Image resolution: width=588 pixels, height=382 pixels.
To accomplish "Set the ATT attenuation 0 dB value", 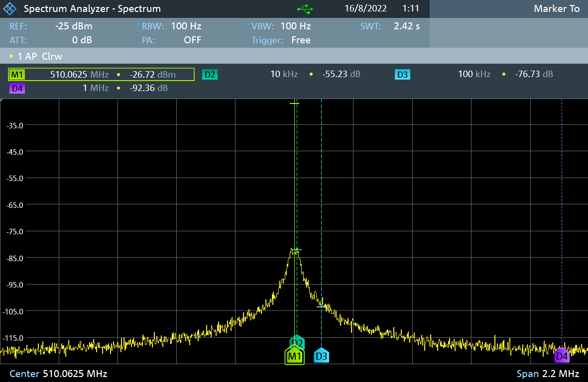I will 82,40.
